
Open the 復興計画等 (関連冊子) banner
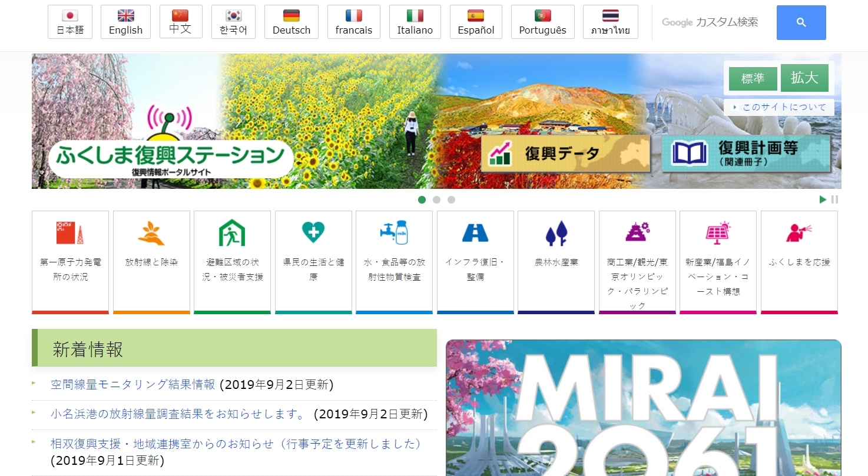[746, 154]
